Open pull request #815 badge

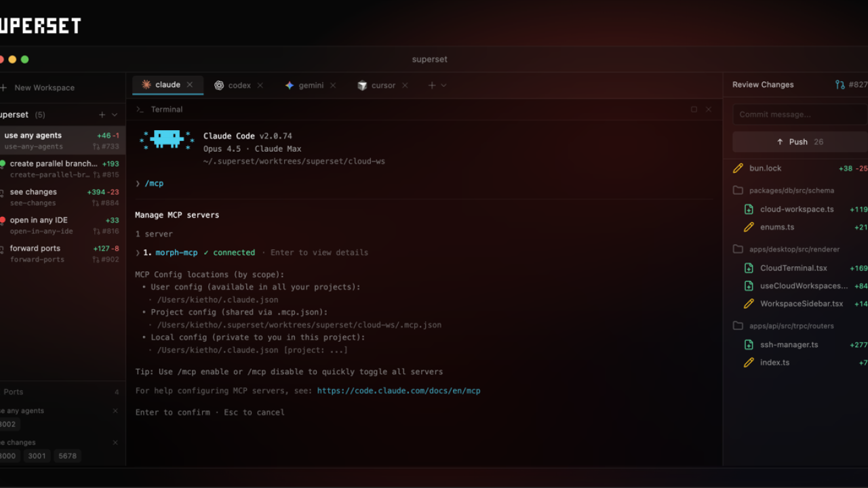[x=106, y=175]
